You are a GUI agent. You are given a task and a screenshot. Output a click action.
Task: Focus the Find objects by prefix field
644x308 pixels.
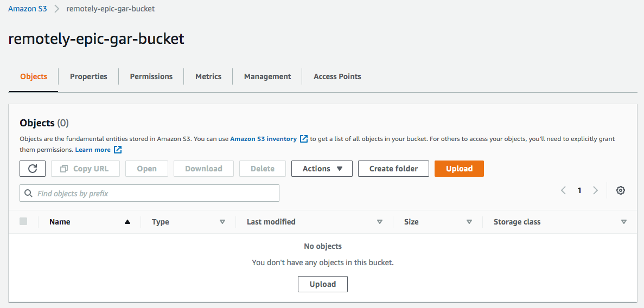(x=150, y=193)
